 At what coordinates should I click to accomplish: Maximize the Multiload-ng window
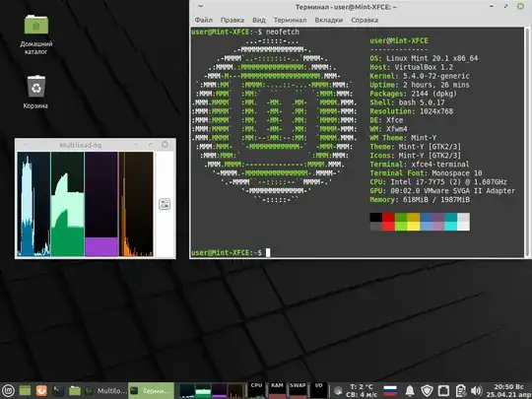(x=151, y=145)
